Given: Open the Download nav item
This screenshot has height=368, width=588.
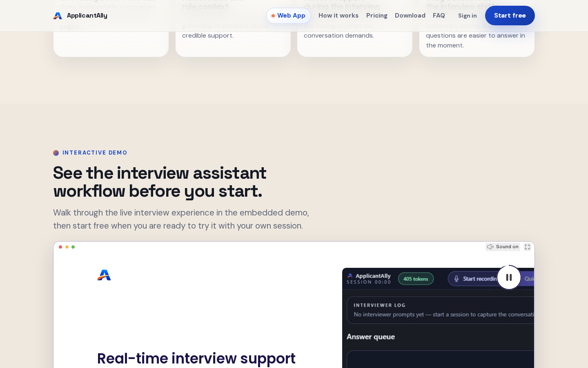Looking at the screenshot, I should click(410, 16).
